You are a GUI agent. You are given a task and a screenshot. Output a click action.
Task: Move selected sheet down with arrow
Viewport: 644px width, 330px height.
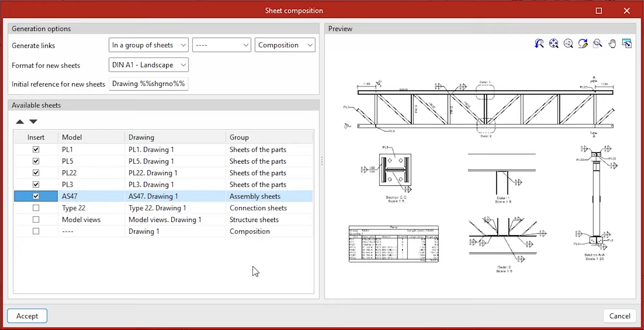tap(33, 121)
